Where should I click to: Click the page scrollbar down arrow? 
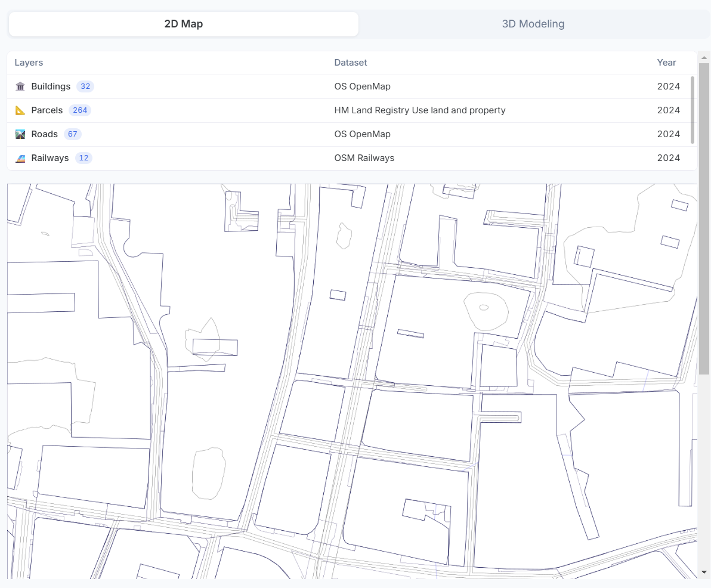click(704, 572)
